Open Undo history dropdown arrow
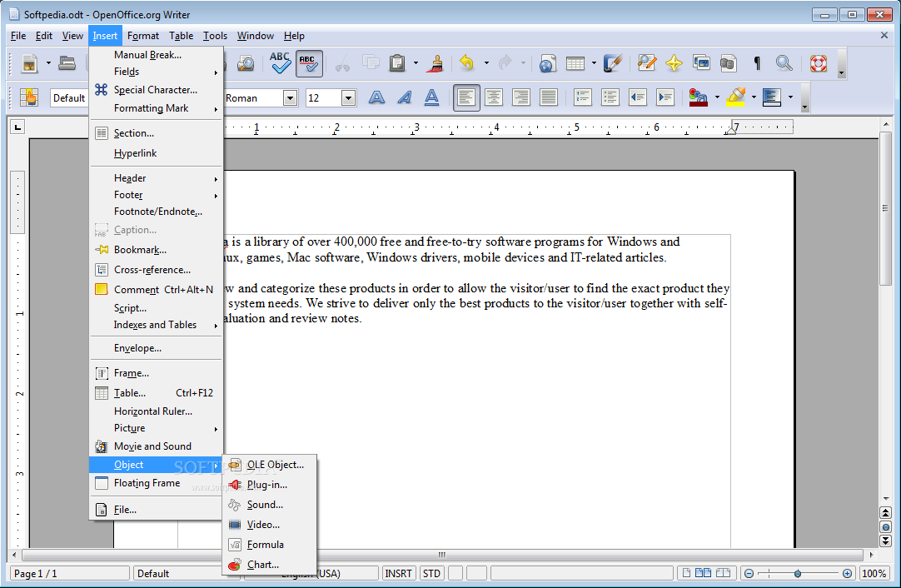The height and width of the screenshot is (588, 901). point(486,62)
